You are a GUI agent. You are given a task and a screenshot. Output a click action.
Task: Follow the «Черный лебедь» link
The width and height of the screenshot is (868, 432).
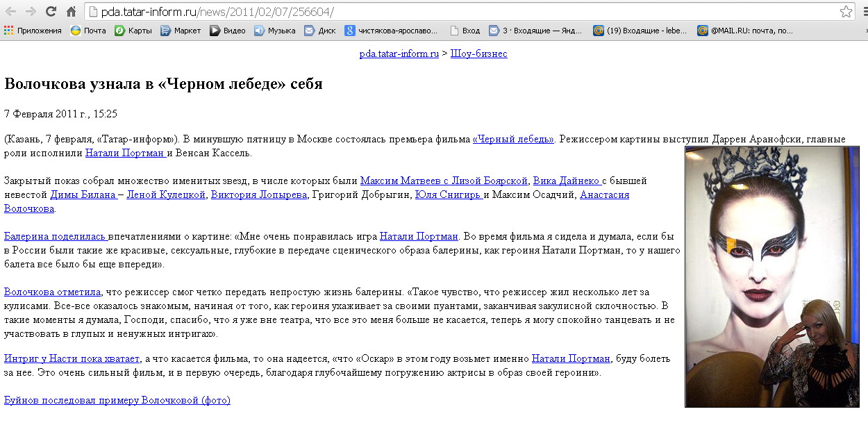(513, 139)
